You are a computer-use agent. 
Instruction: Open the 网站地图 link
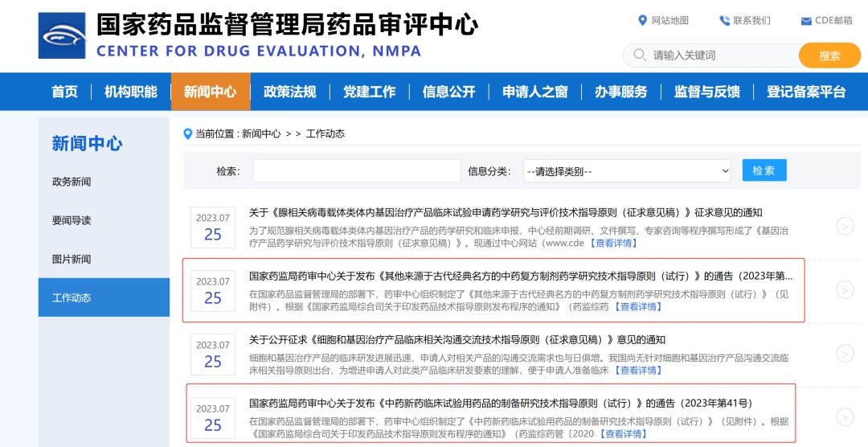coord(669,20)
